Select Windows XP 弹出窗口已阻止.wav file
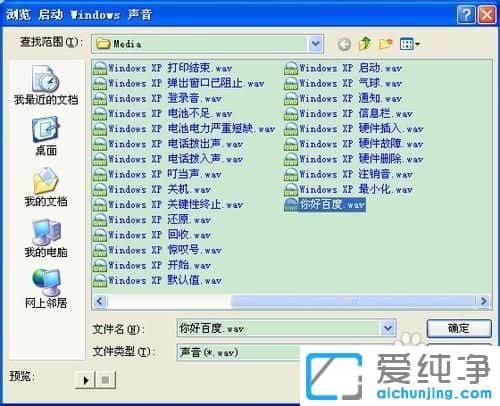The image size is (500, 406). point(178,83)
